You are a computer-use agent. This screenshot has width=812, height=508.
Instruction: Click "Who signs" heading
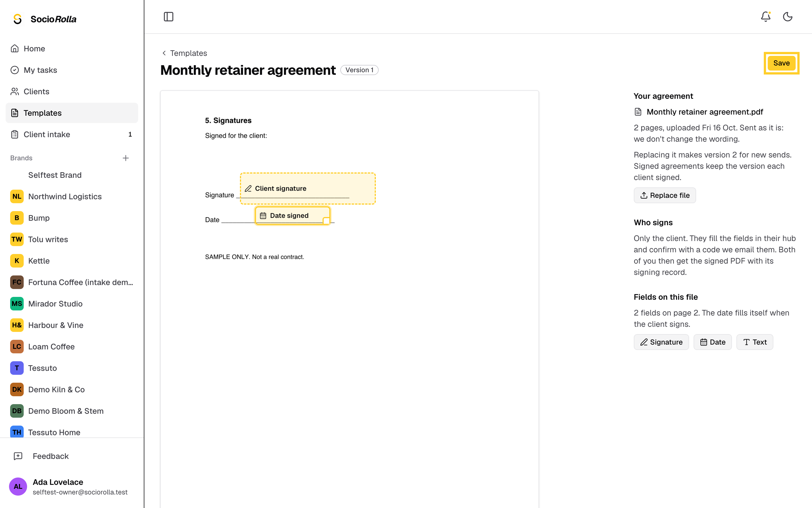[x=653, y=222]
